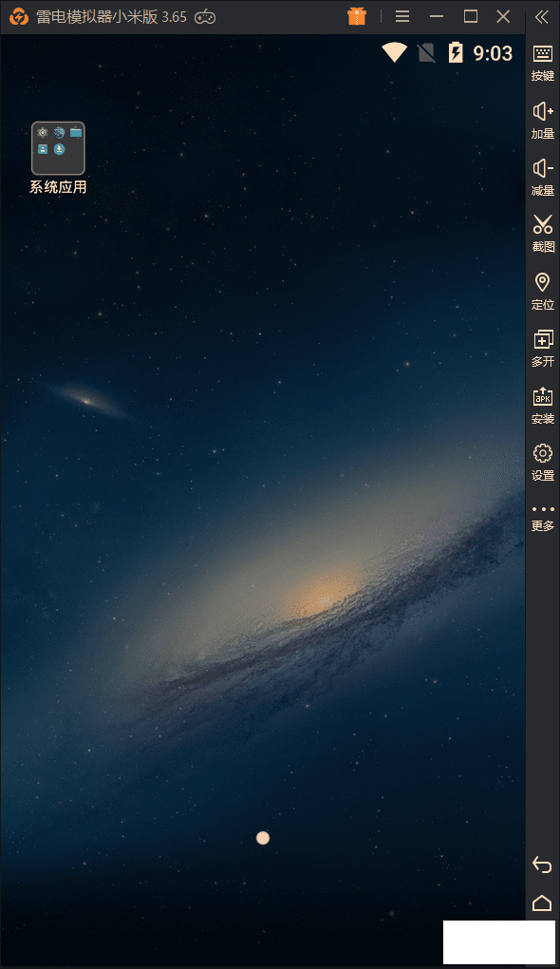Viewport: 560px width, 969px height.
Task: Open the 系统应用 folder on home screen
Action: 58,158
